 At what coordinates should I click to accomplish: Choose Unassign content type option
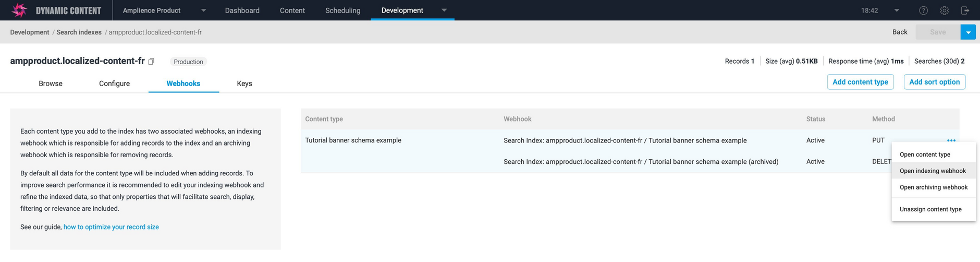pos(930,209)
